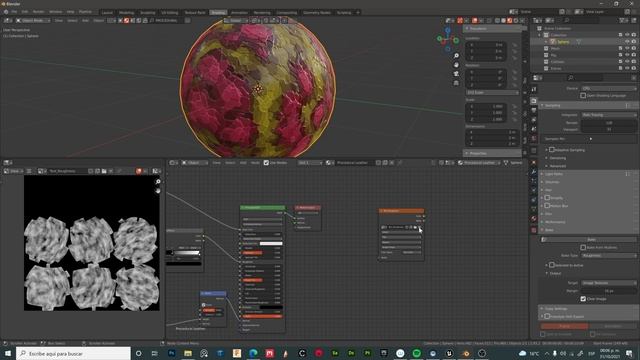Open the Device dropdown

609,88
